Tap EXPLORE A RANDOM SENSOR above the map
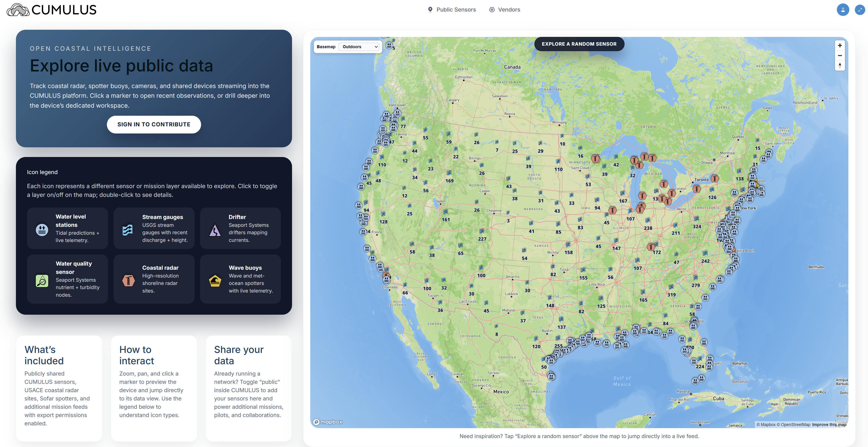Screen dimensions: 868x447 (x=579, y=44)
